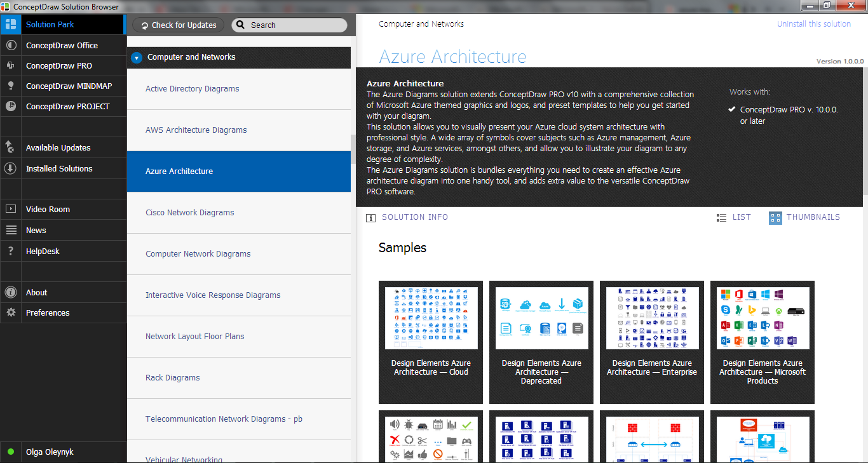Screen dimensions: 868x463
Task: Select the Azure Architecture list item
Action: (239, 171)
